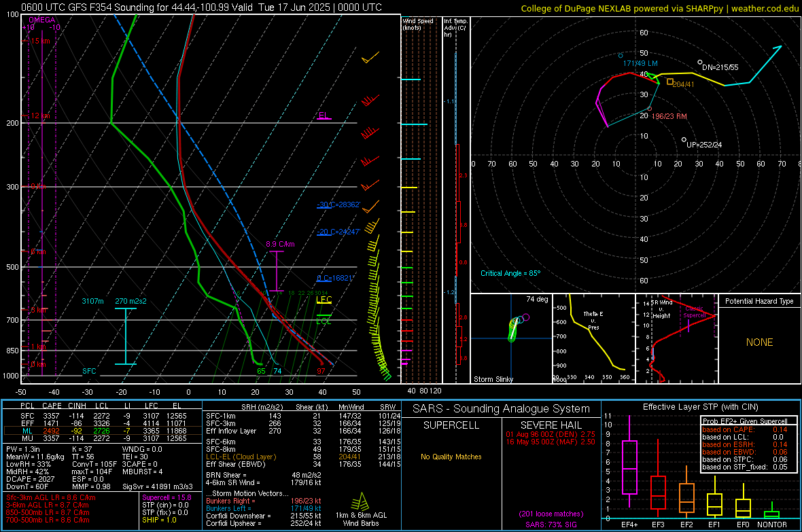Click the 'Sfc-3km AGL LR = 8.6 C/km' line
This screenshot has width=802, height=532.
coord(51,497)
